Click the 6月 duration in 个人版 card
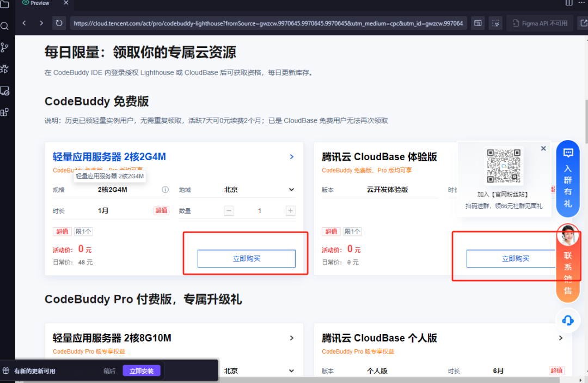The height and width of the screenshot is (383, 588). (x=498, y=370)
